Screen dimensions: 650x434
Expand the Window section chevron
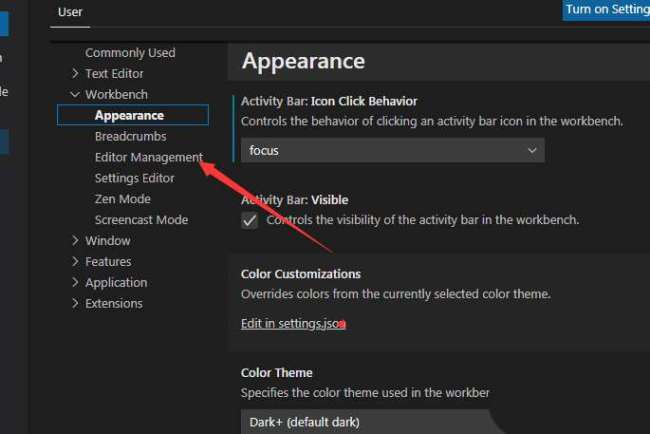[76, 241]
